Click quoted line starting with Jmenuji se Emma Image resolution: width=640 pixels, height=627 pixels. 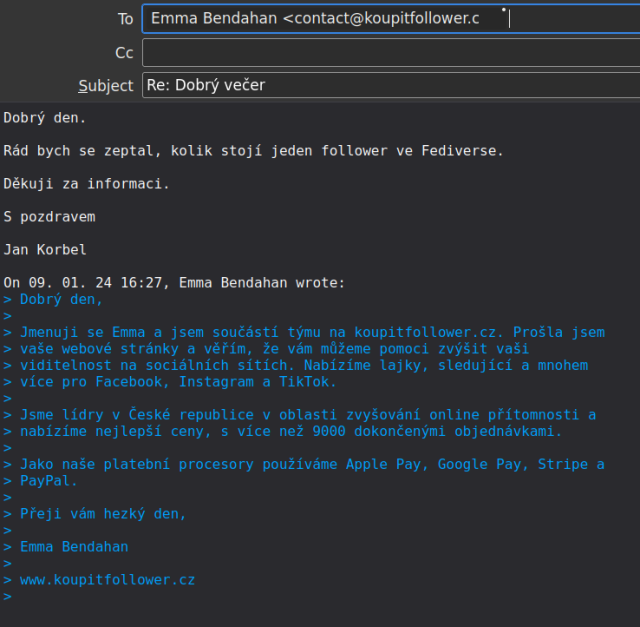click(x=312, y=332)
